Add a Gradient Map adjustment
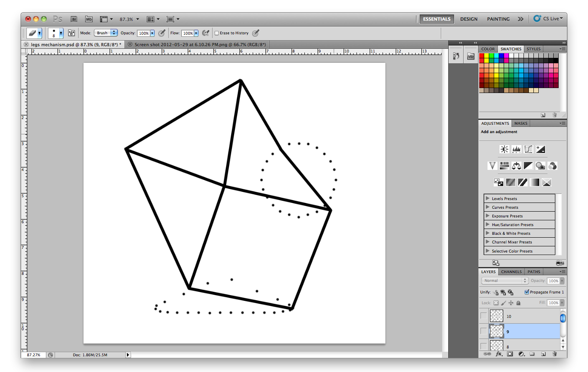 pos(535,182)
